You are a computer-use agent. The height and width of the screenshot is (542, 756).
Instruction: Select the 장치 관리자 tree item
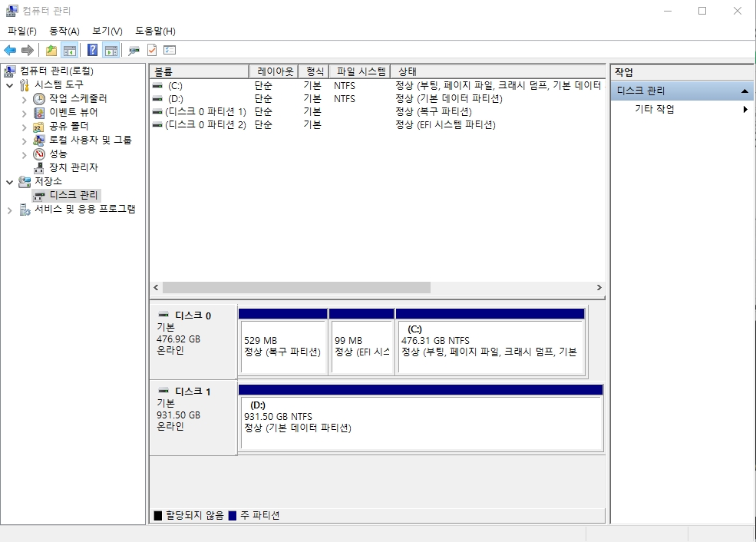point(73,168)
